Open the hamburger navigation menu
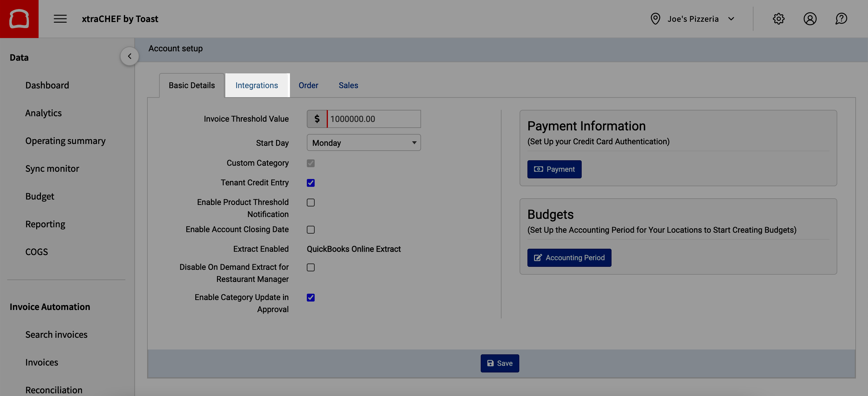Viewport: 868px width, 396px height. pyautogui.click(x=60, y=19)
